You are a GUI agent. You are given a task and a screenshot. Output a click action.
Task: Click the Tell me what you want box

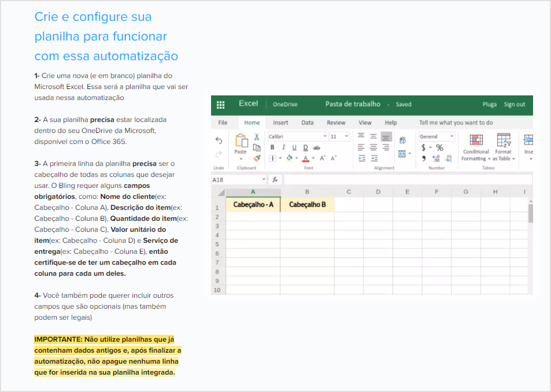(456, 123)
